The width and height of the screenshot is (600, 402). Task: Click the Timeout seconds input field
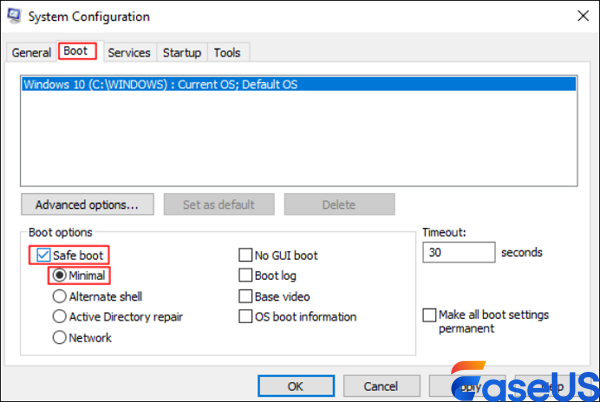[458, 253]
